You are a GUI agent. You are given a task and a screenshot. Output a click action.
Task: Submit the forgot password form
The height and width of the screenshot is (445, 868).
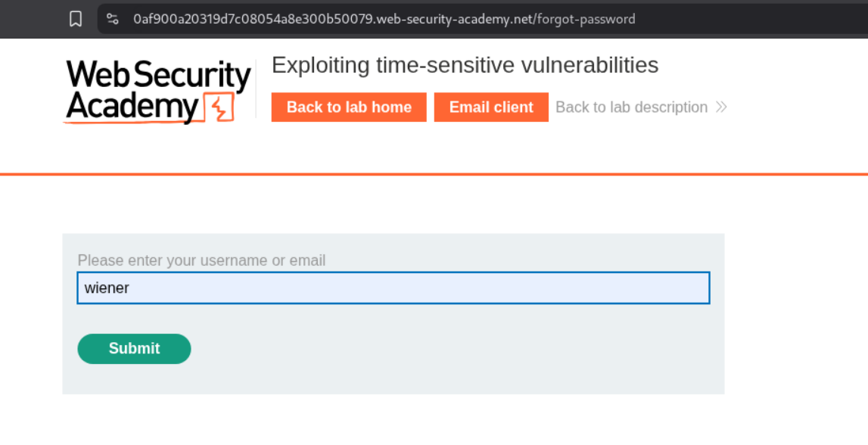[134, 349]
